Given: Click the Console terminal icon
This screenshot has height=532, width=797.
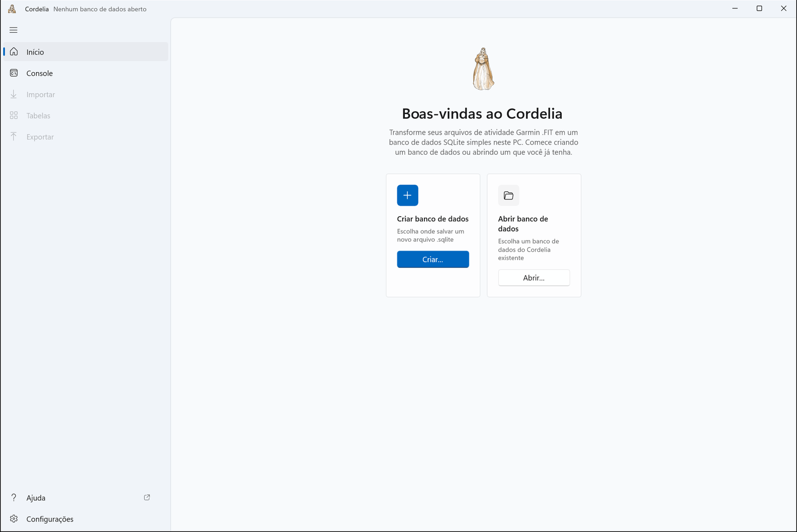Looking at the screenshot, I should tap(14, 73).
